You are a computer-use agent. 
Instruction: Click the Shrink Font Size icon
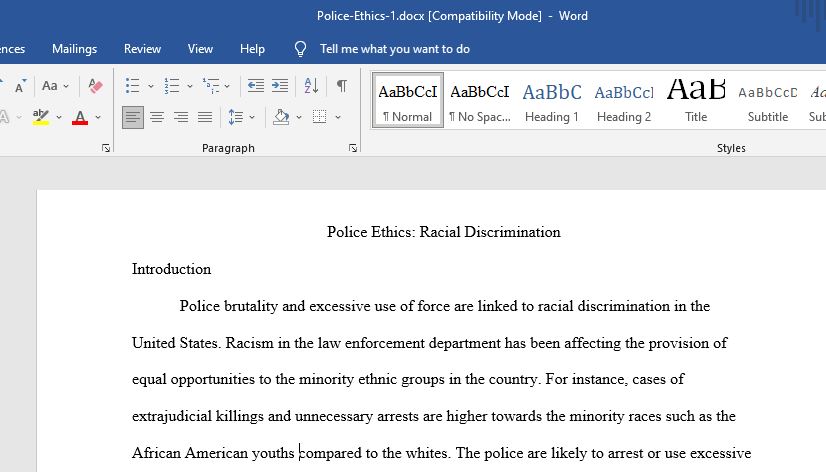click(x=20, y=86)
